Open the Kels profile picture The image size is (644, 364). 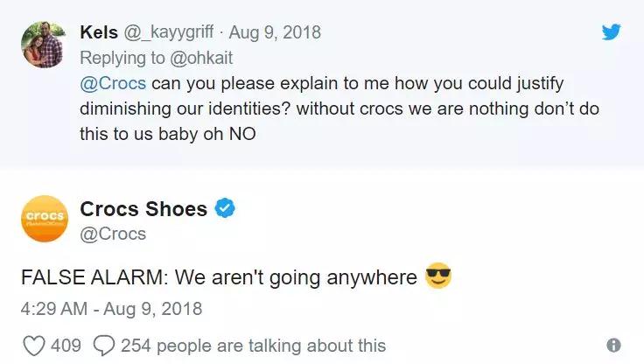(x=42, y=44)
